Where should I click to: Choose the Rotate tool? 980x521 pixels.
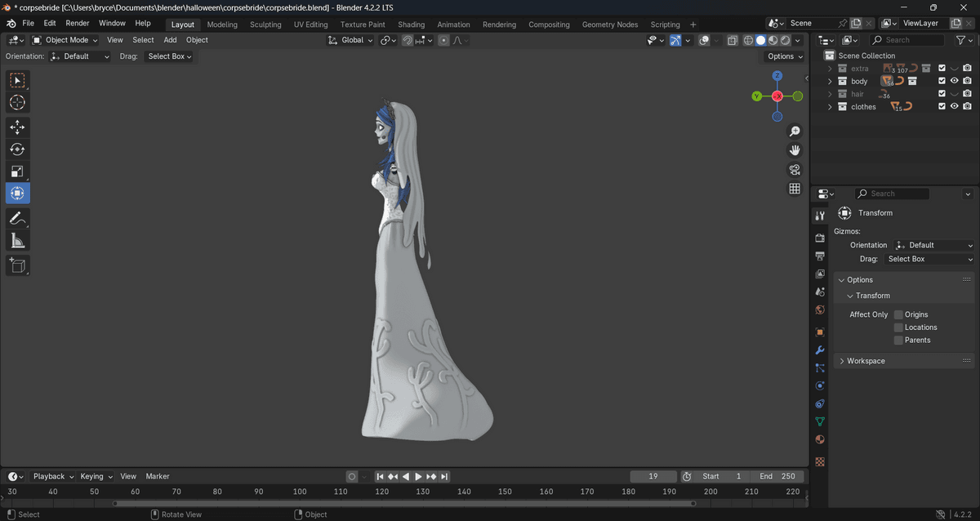coord(17,149)
